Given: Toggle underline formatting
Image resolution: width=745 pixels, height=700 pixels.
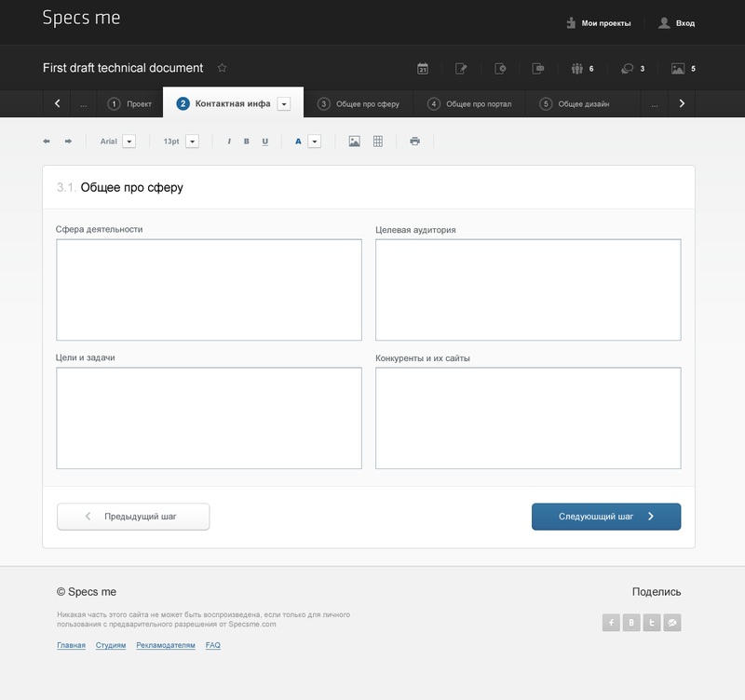Looking at the screenshot, I should coord(265,141).
